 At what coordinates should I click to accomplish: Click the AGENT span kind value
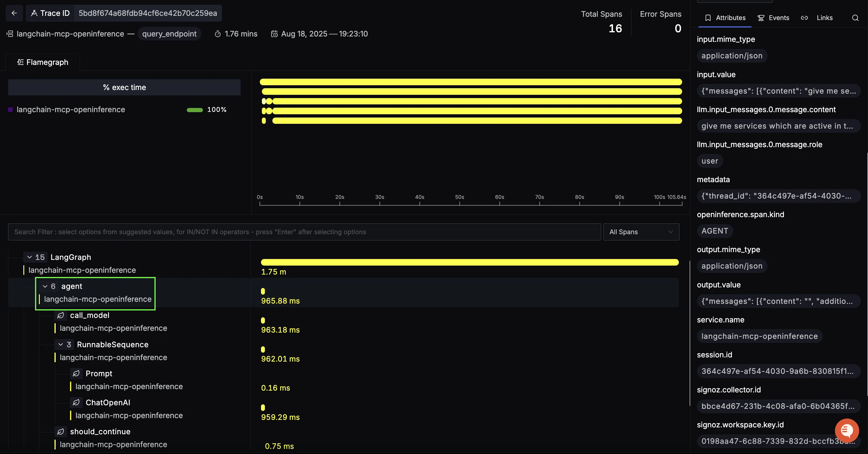click(715, 231)
